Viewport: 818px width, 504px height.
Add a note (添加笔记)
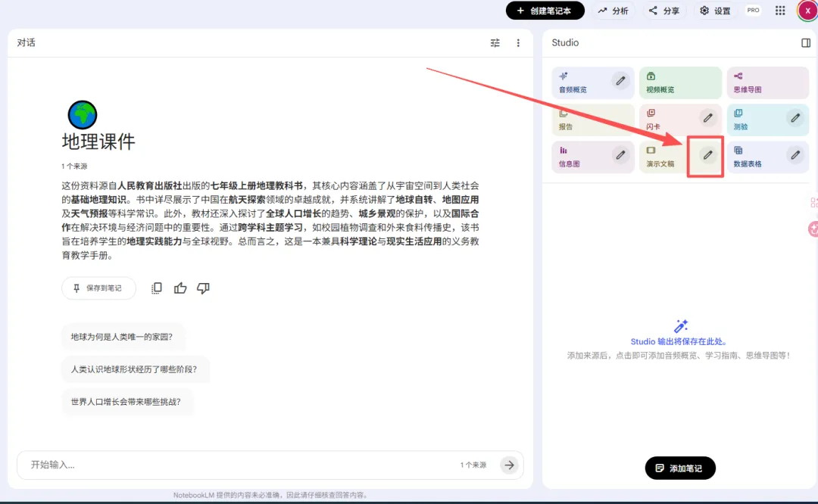coord(679,468)
